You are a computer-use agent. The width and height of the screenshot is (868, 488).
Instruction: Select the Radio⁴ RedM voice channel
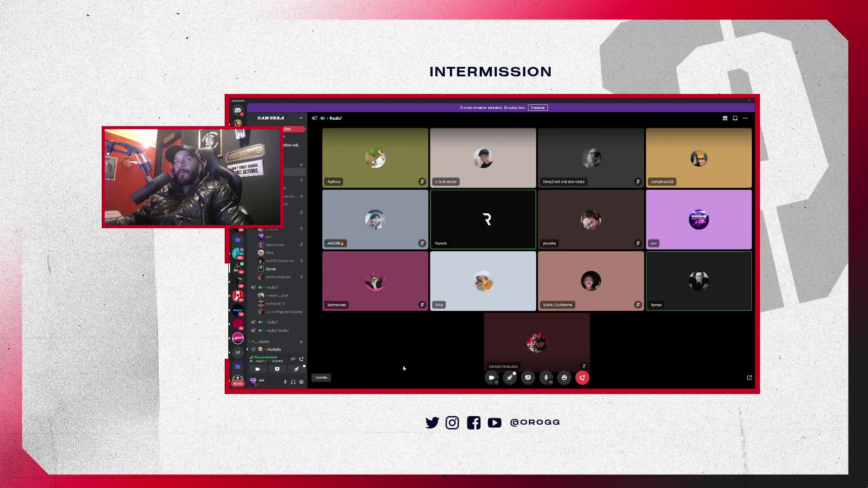[x=278, y=331]
